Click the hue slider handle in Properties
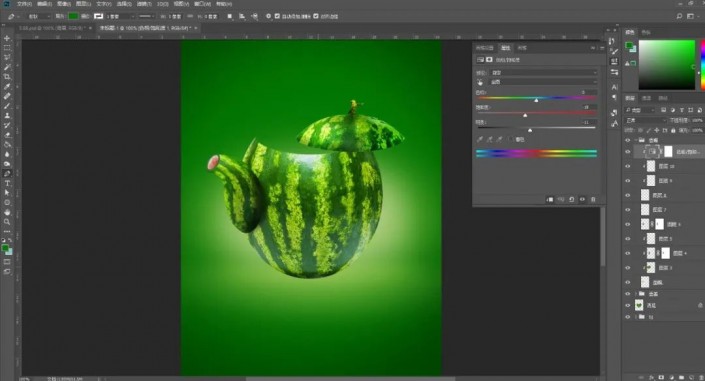 click(x=536, y=100)
